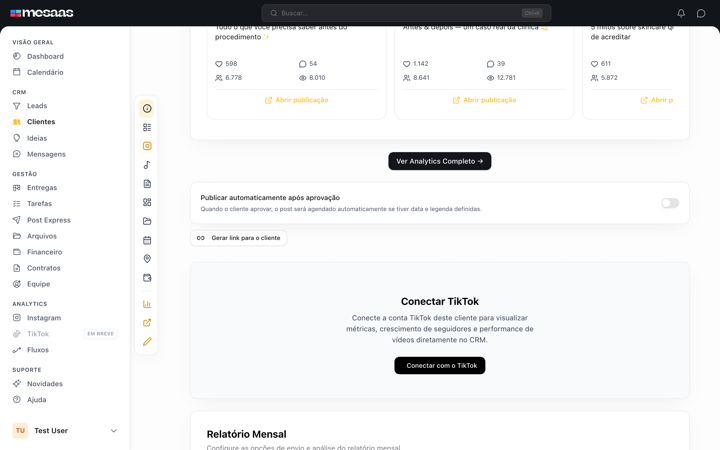Click the heart icon beside 598
The image size is (720, 450).
pos(219,64)
